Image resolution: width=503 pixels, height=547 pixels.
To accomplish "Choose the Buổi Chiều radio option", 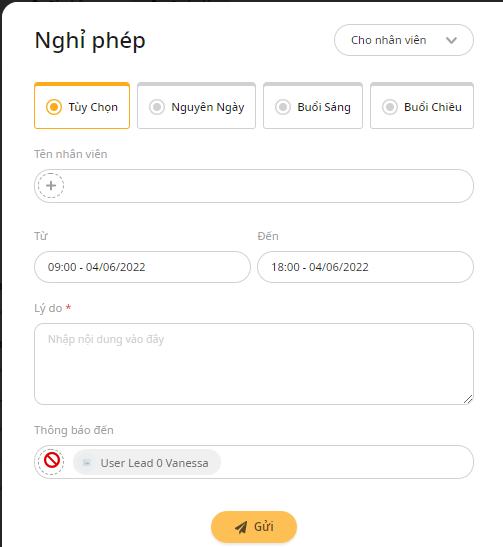I will click(390, 107).
